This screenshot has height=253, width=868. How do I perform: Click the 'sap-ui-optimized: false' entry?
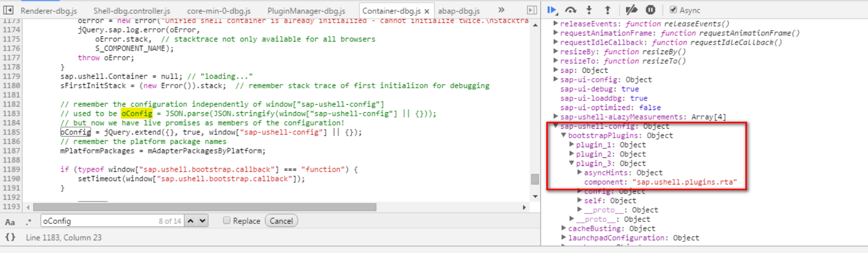click(611, 107)
